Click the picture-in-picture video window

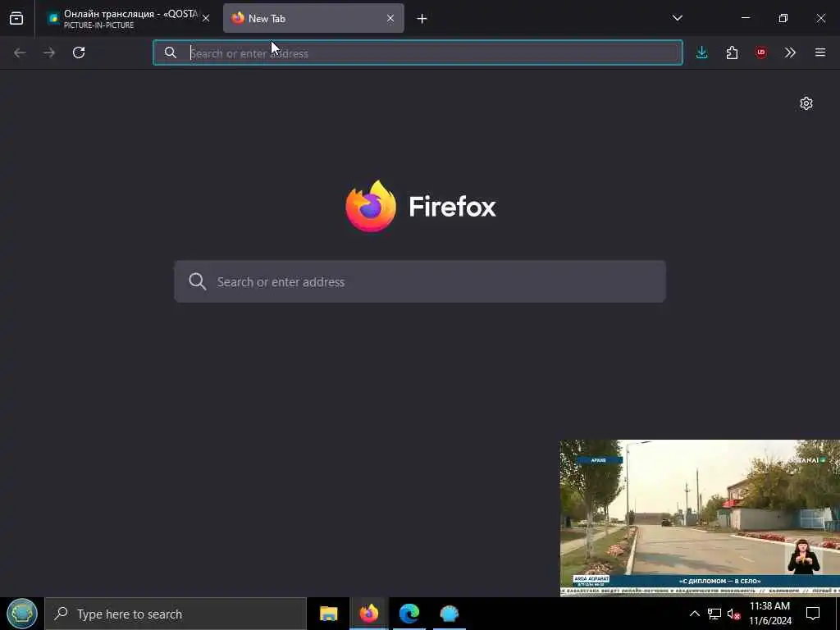click(x=700, y=518)
